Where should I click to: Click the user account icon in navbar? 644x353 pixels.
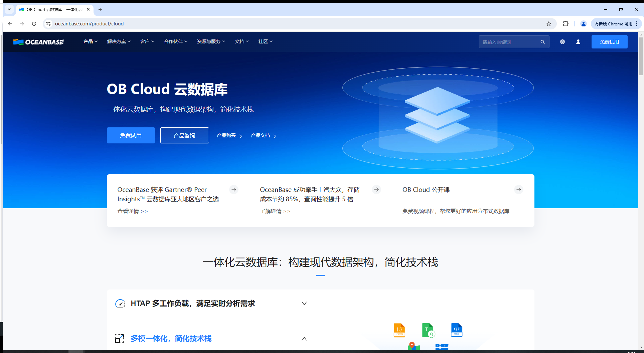coord(579,42)
